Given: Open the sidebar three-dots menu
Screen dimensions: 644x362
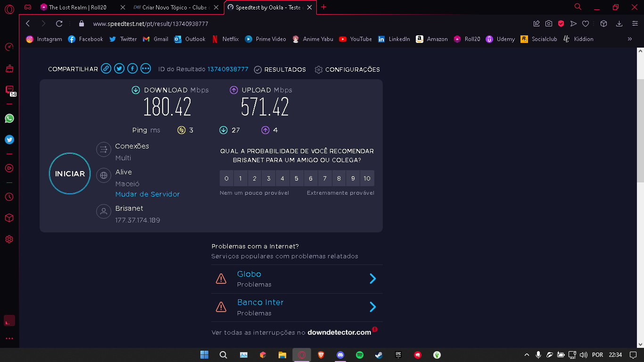Looking at the screenshot, I should tap(9, 338).
